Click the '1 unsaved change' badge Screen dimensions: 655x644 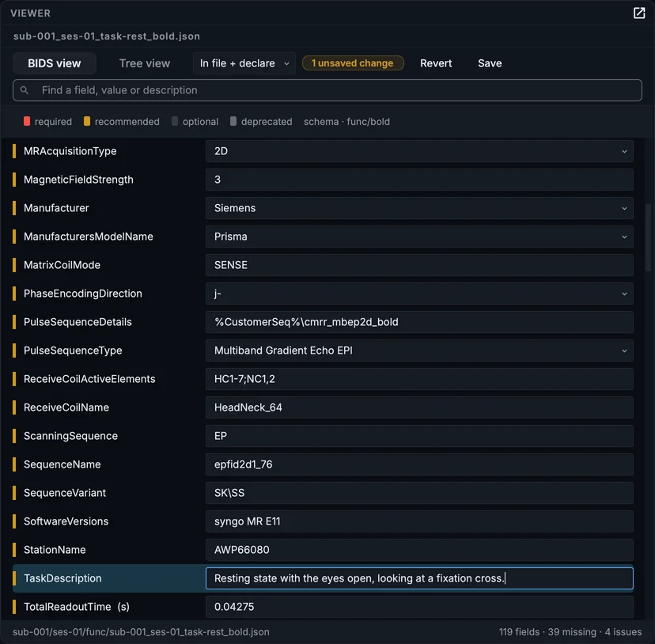click(353, 63)
